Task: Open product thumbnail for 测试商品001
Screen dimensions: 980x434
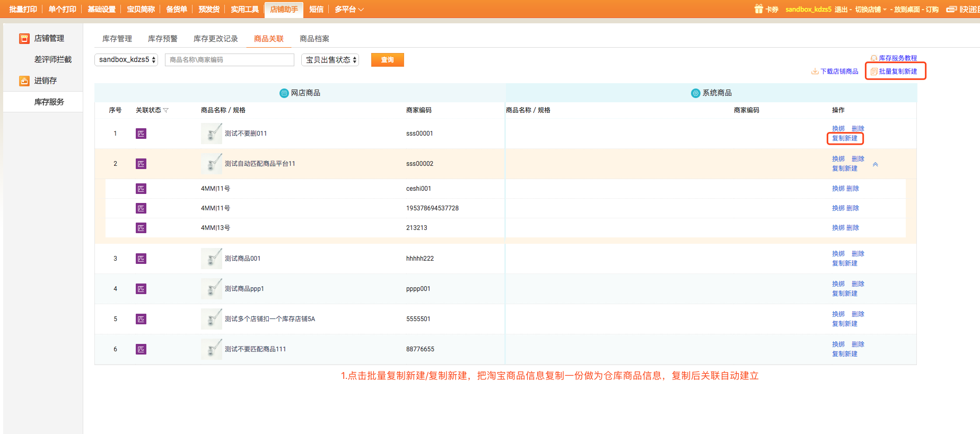Action: pos(211,259)
